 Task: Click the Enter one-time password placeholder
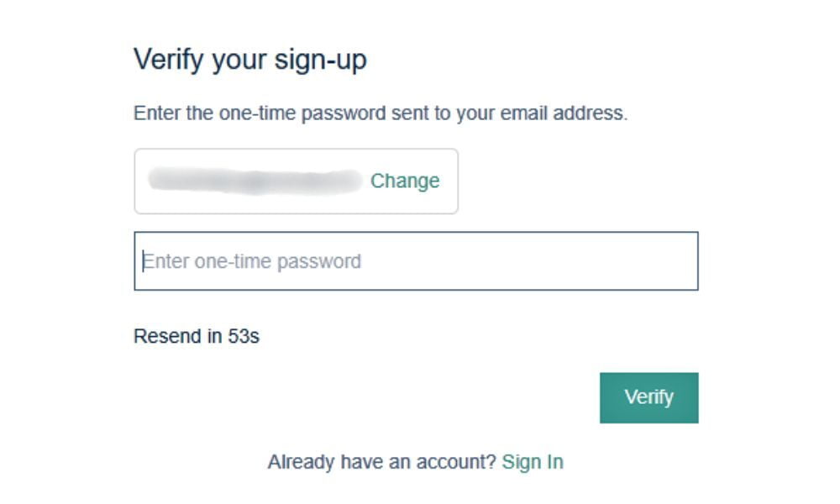(x=252, y=261)
